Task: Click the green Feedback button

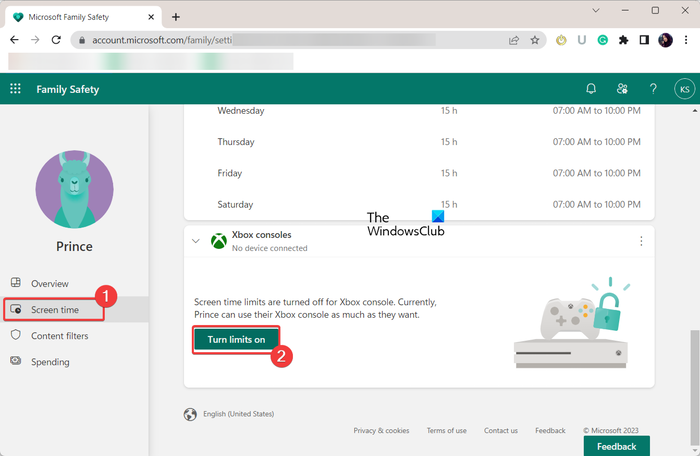Action: pos(617,446)
